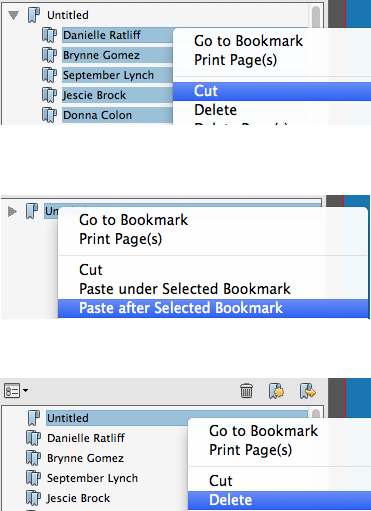The height and width of the screenshot is (511, 371).
Task: Click the September Lynch bookmark icon in top panel
Action: click(x=49, y=75)
